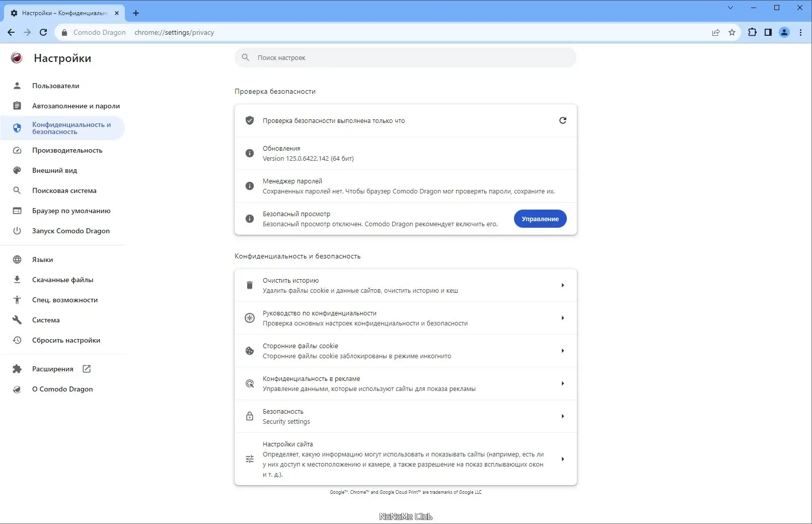This screenshot has width=812, height=524.
Task: Reload the page with the refresh icon
Action: pyautogui.click(x=43, y=32)
